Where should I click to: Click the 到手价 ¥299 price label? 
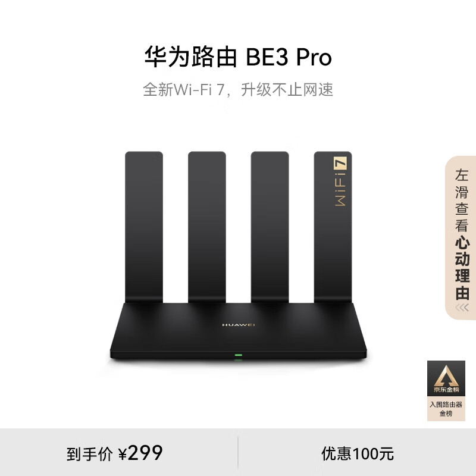tap(114, 453)
